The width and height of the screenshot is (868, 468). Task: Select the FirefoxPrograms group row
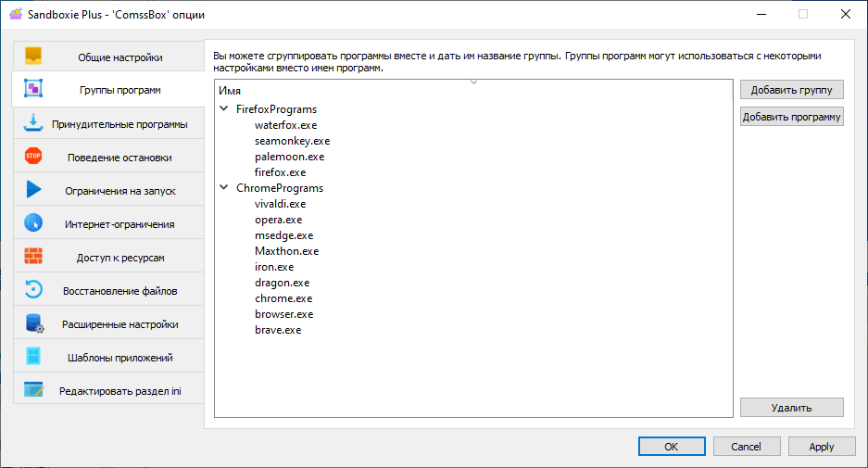(276, 109)
